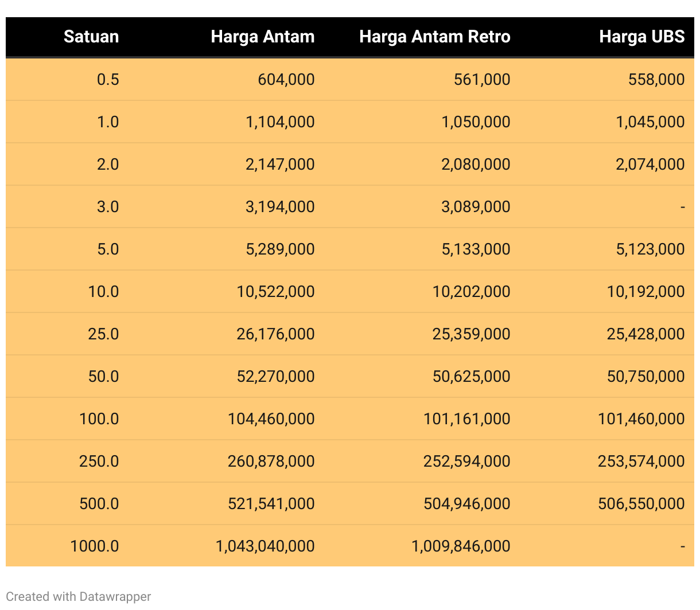Screen dimensions: 700x610
Task: Click the Harga UBS column header
Action: click(x=642, y=37)
